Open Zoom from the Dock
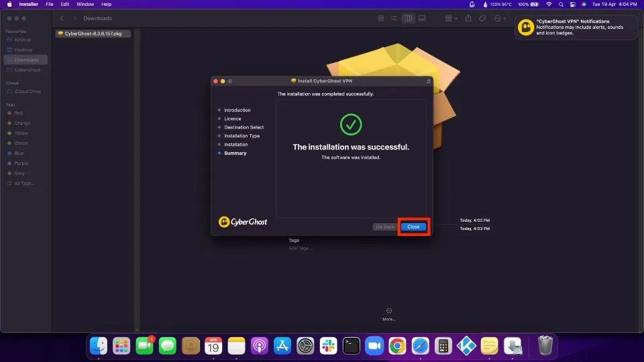This screenshot has height=362, width=644. click(x=374, y=346)
